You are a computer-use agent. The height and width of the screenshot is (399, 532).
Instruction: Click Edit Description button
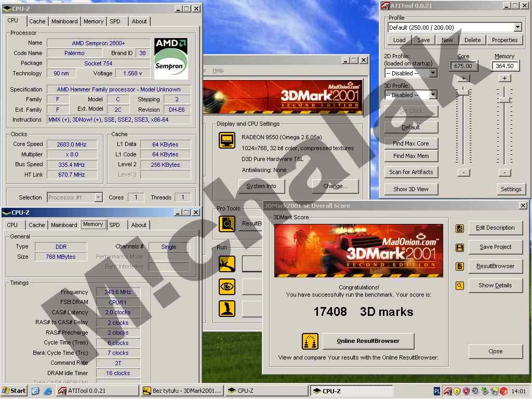coord(495,228)
